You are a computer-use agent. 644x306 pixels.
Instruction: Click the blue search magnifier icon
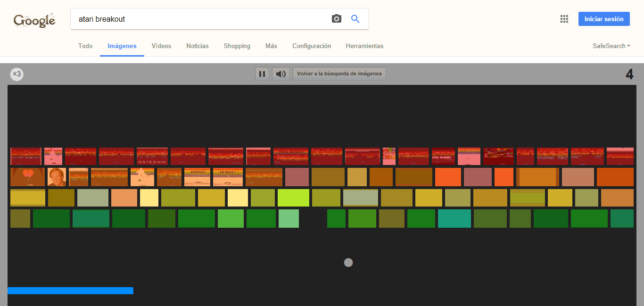click(x=355, y=19)
